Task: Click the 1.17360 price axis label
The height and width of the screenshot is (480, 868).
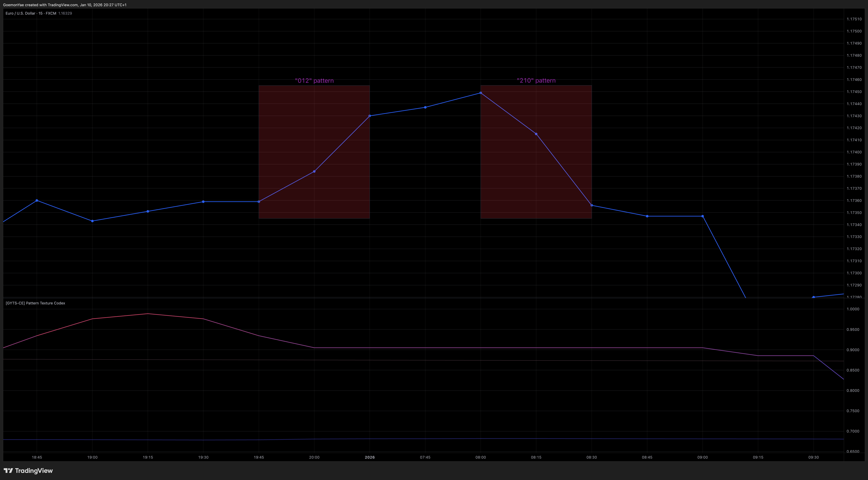Action: coord(854,200)
